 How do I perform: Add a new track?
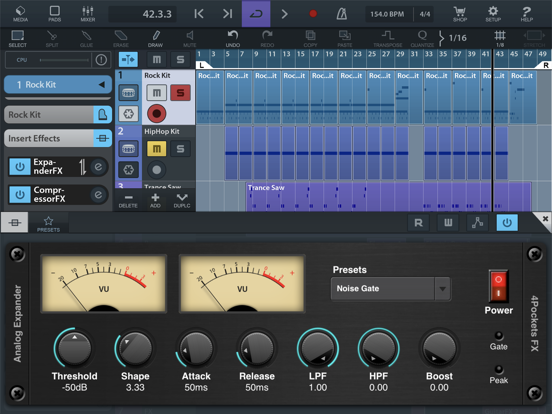(x=155, y=200)
